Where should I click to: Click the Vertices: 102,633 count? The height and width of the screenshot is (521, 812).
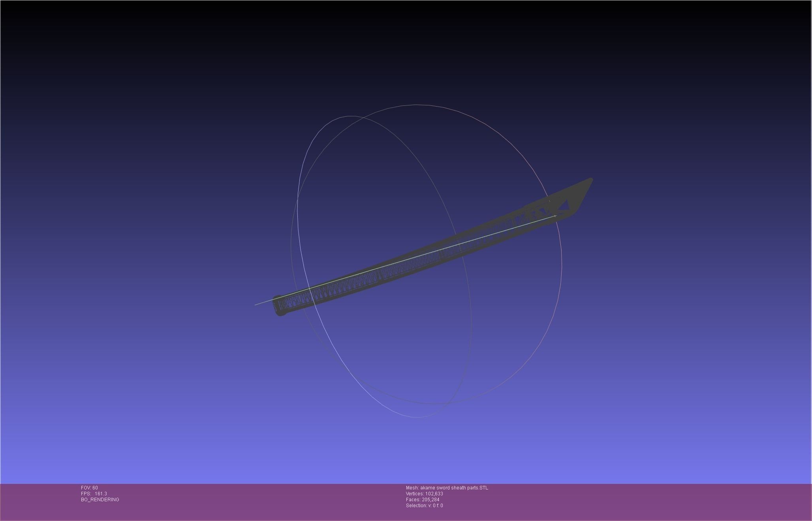424,494
